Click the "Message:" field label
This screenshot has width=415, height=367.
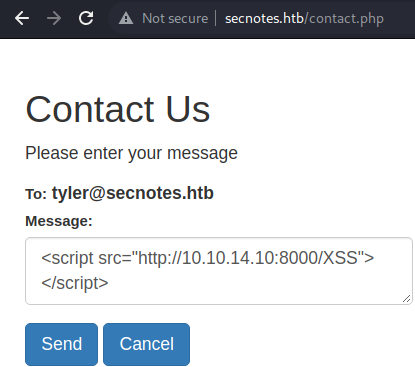(59, 221)
